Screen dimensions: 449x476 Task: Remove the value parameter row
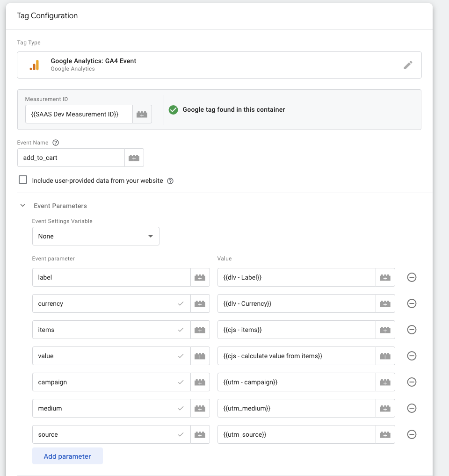[x=412, y=356]
